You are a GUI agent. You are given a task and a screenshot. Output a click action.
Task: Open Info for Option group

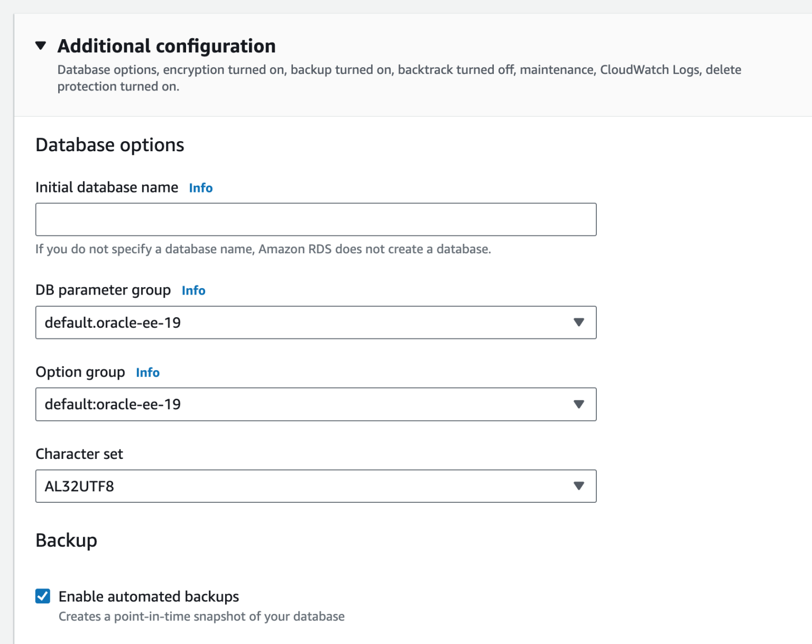[x=147, y=372]
